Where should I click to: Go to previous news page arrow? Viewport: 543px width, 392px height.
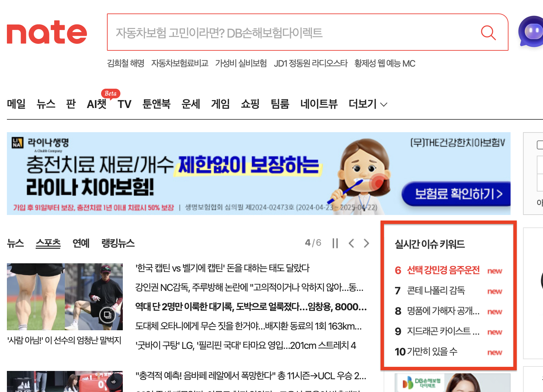(351, 243)
